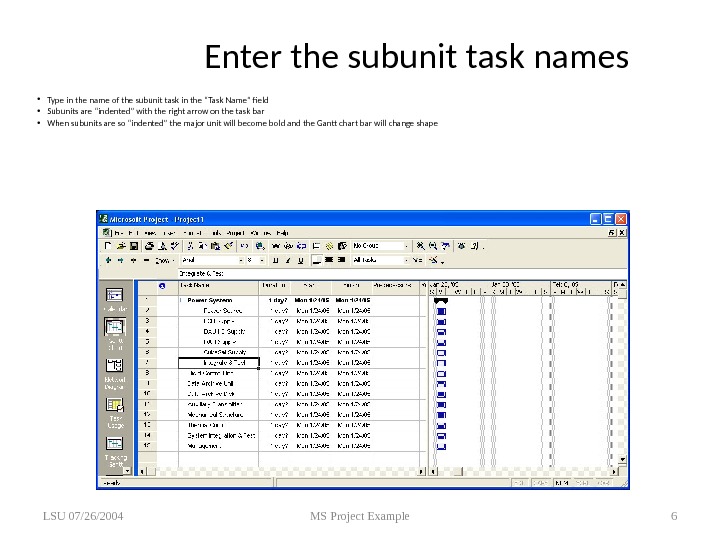
Task: Toggle Align Left formatting
Action: click(x=317, y=260)
